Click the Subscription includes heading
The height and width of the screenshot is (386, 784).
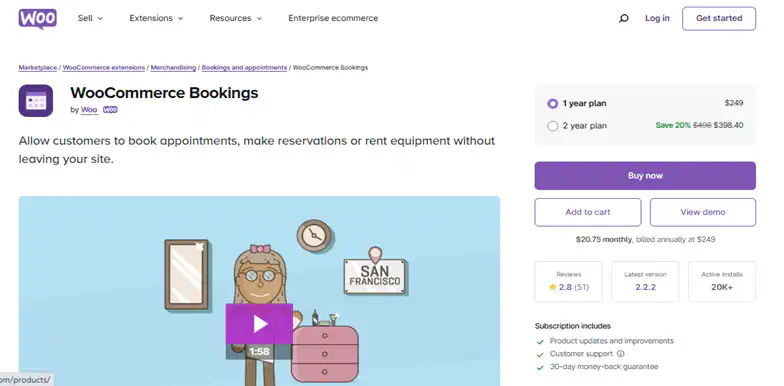572,326
